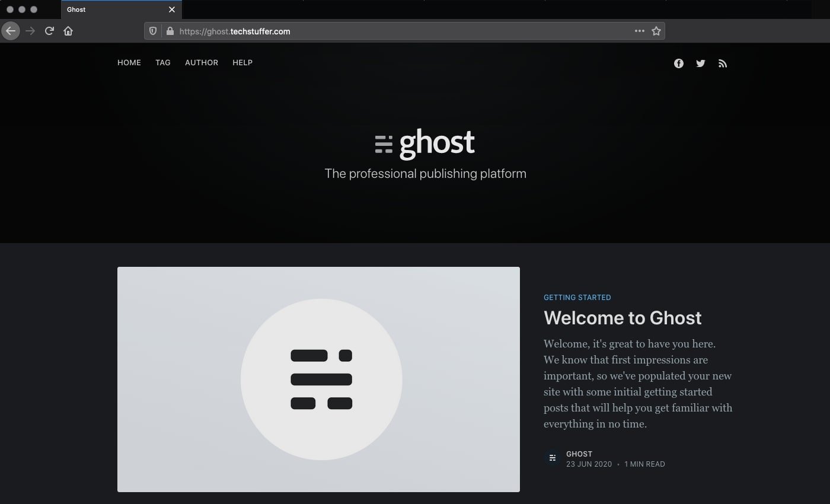Open the page actions three-dot menu
830x504 pixels.
click(x=639, y=31)
